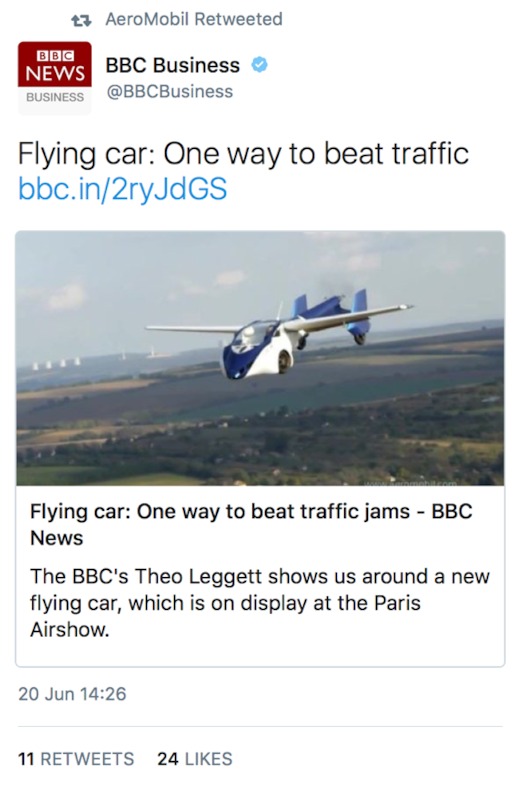
Task: Click the aeromobil.com watermark on the photo
Action: (x=410, y=483)
